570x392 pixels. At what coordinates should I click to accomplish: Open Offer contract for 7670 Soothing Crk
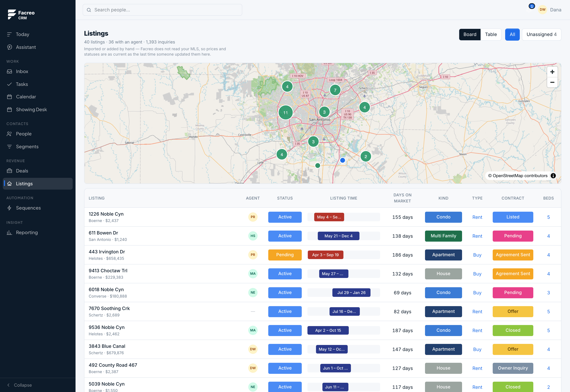click(x=513, y=312)
